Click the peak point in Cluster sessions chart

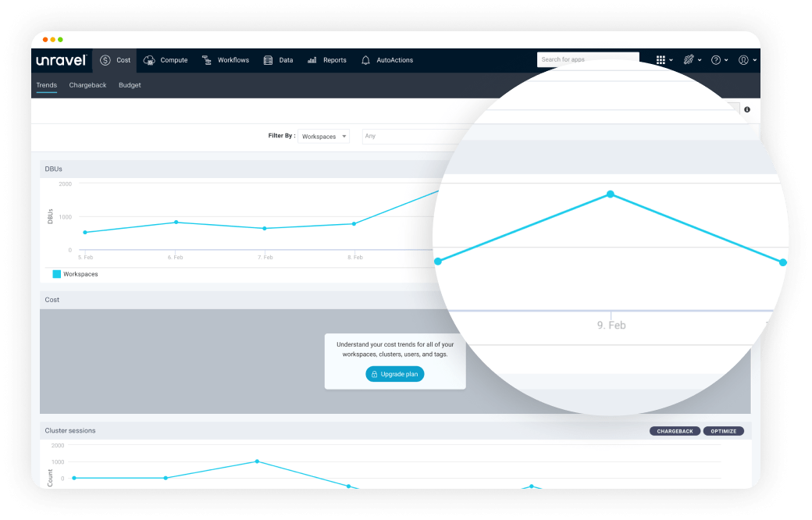click(x=258, y=461)
